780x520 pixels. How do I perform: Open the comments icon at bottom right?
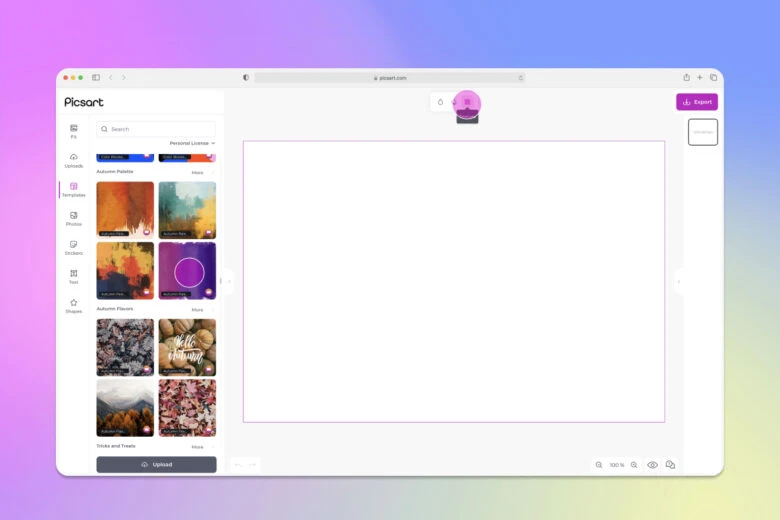tap(670, 465)
